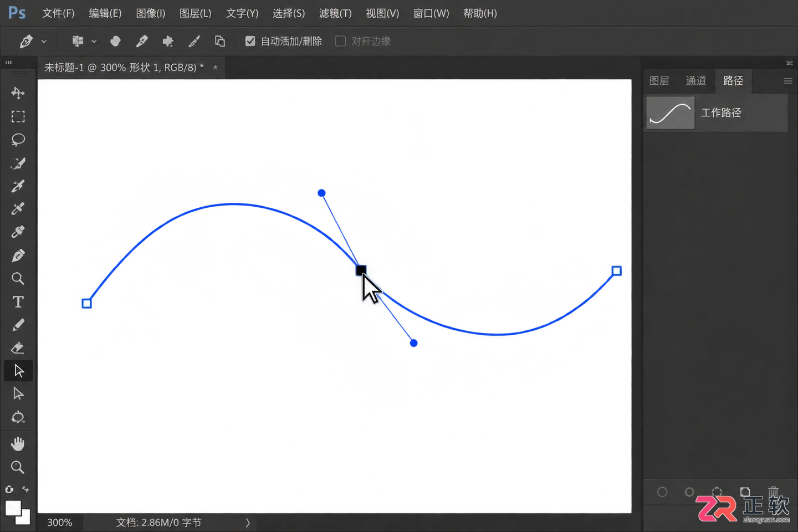The height and width of the screenshot is (532, 798).
Task: Click the 文档: 2.86M/0 字节 status text
Action: tap(158, 523)
